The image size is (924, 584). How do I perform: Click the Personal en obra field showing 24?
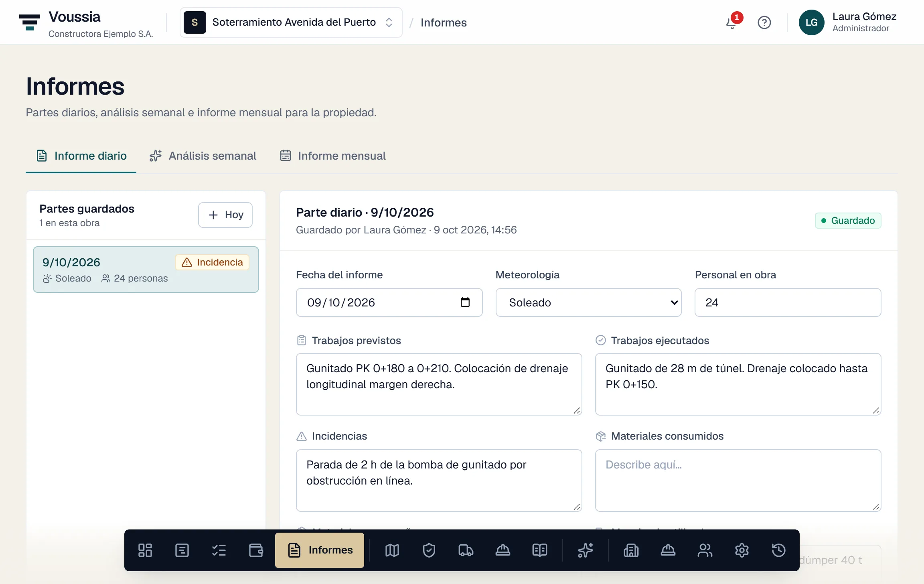click(x=788, y=302)
